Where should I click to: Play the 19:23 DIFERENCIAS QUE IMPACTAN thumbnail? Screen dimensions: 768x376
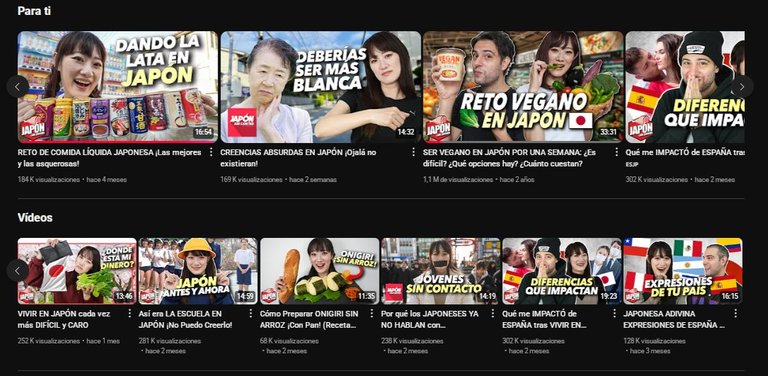pyautogui.click(x=562, y=271)
